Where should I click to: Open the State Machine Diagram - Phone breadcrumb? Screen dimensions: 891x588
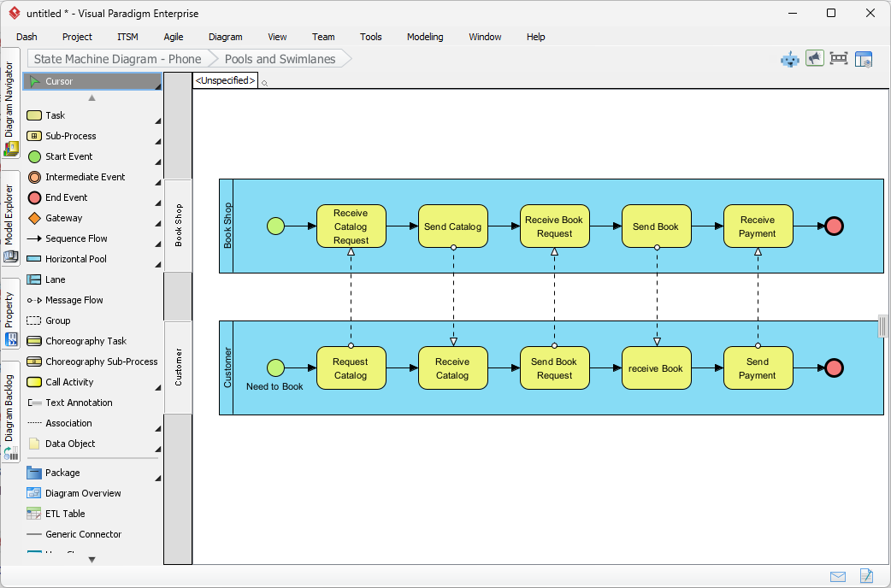[115, 58]
